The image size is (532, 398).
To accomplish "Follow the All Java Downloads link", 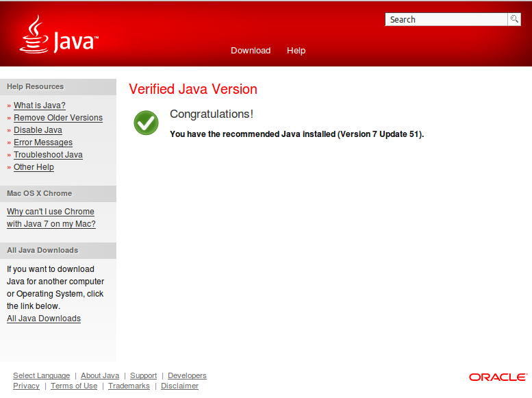I will (x=44, y=319).
